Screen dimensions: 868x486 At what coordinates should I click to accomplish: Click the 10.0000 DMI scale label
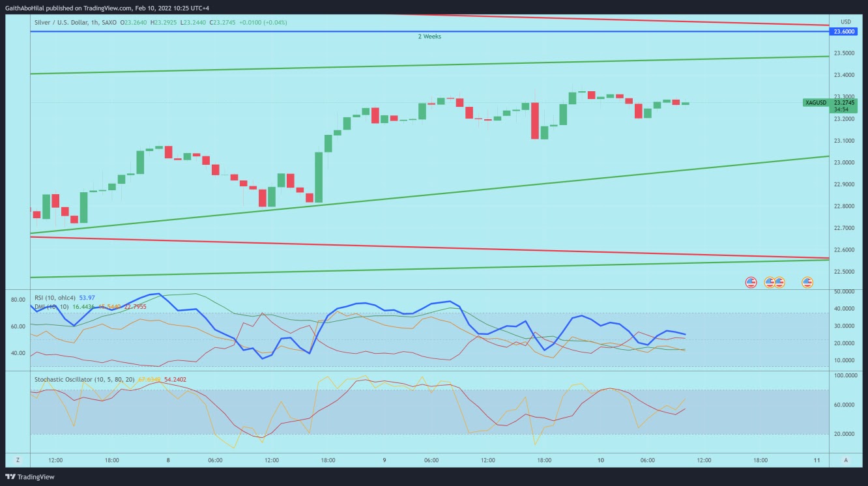pos(845,360)
